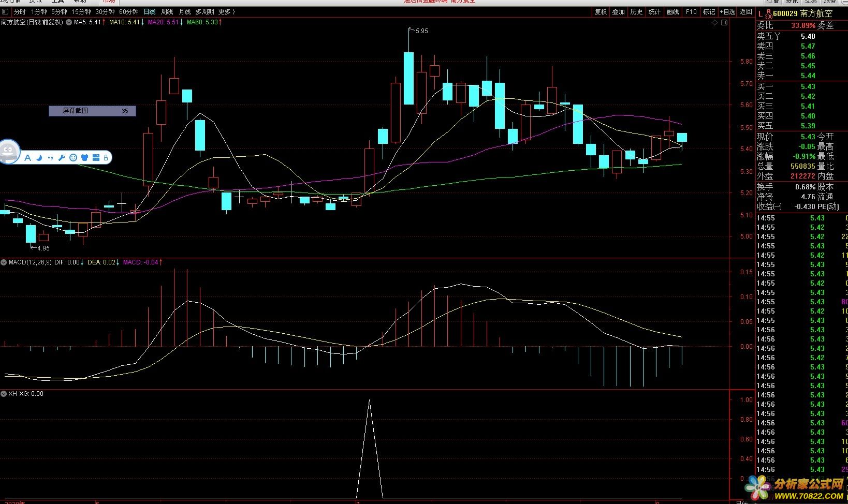Click the 买一 price 5.43
848x504 pixels.
pos(808,86)
